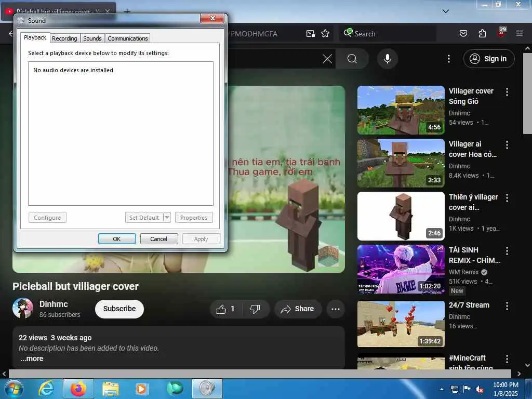
Task: Click the muted volume tray icon
Action: point(480,389)
